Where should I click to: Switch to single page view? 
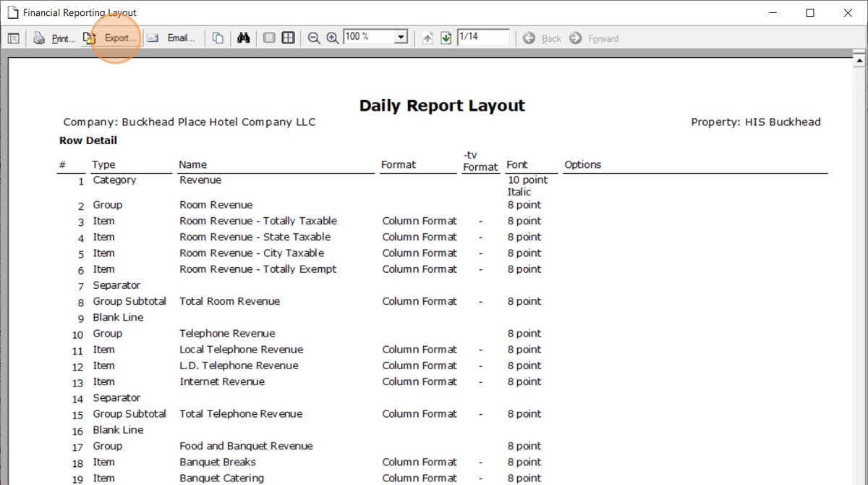[269, 38]
